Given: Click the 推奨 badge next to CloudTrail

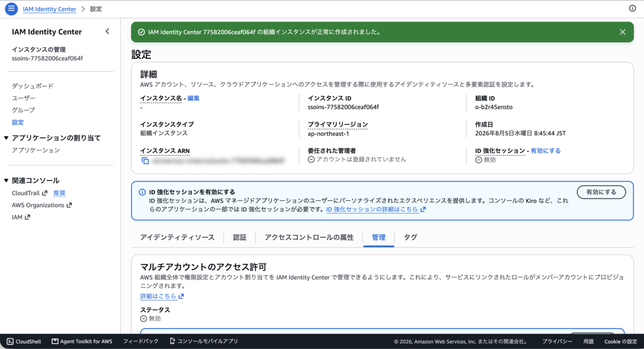Looking at the screenshot, I should [x=60, y=193].
